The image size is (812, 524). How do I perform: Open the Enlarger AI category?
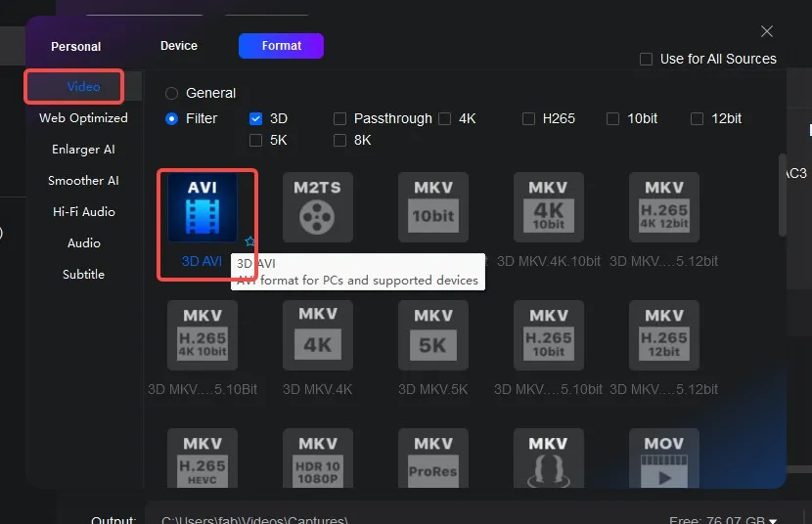click(83, 150)
